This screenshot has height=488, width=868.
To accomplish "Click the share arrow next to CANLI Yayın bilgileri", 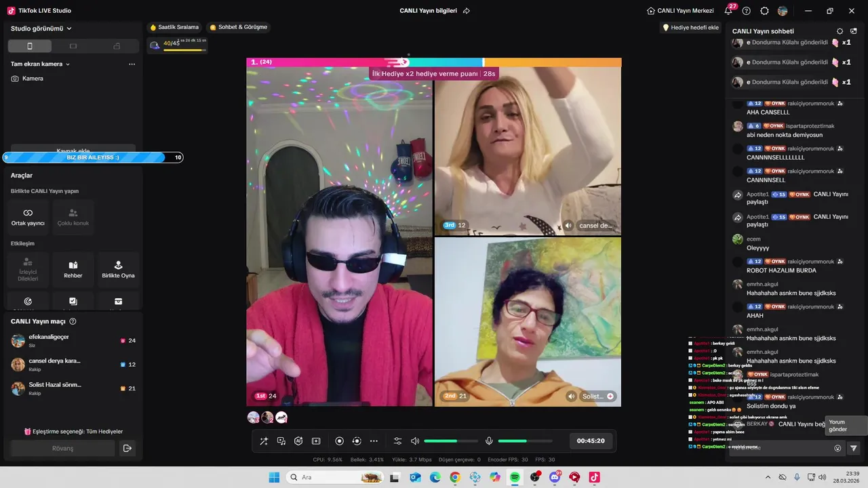I will coord(467,11).
